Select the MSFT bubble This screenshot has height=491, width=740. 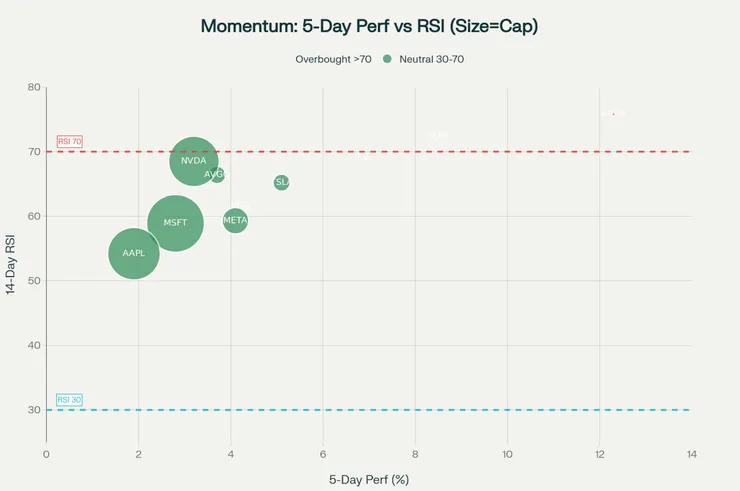175,222
